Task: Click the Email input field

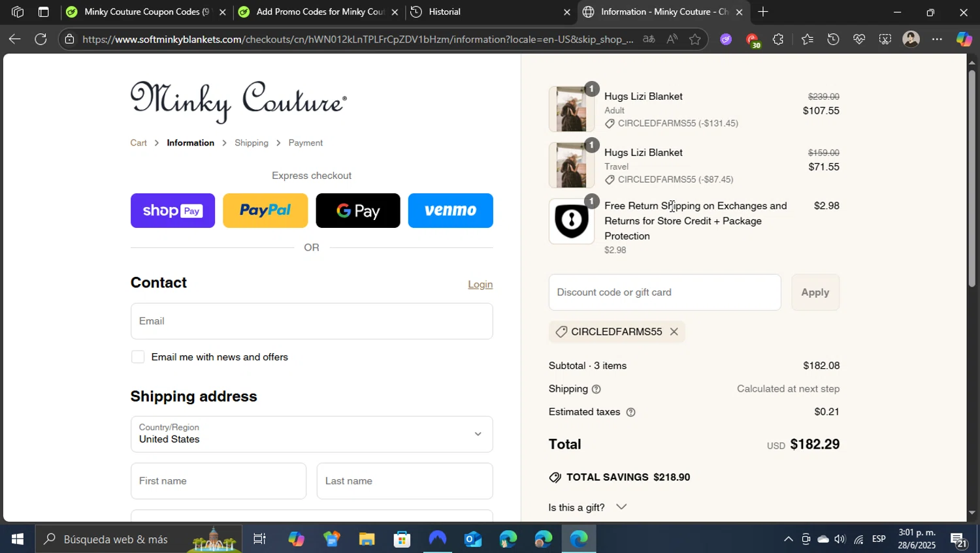Action: coord(312,321)
